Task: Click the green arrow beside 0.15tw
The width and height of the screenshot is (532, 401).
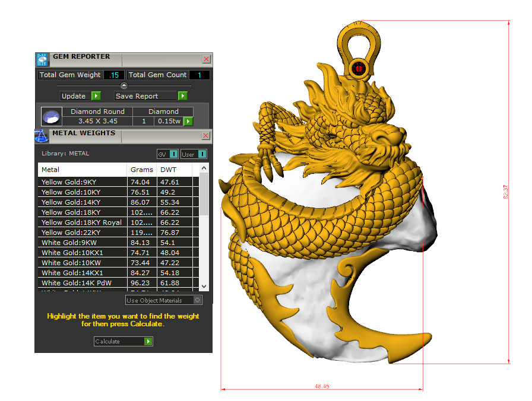Action: (x=188, y=121)
